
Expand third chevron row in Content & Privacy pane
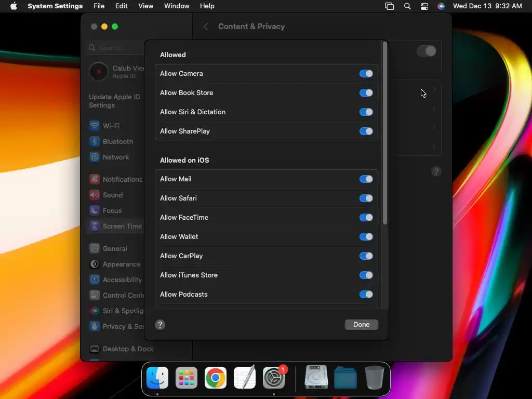click(x=434, y=128)
